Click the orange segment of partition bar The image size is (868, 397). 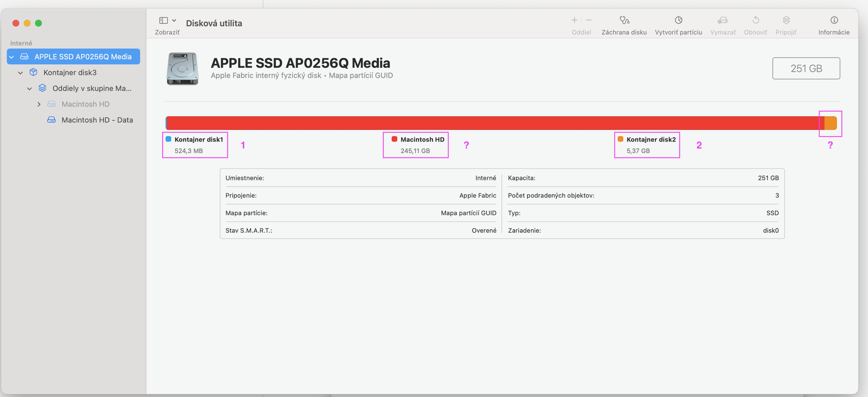pyautogui.click(x=830, y=123)
